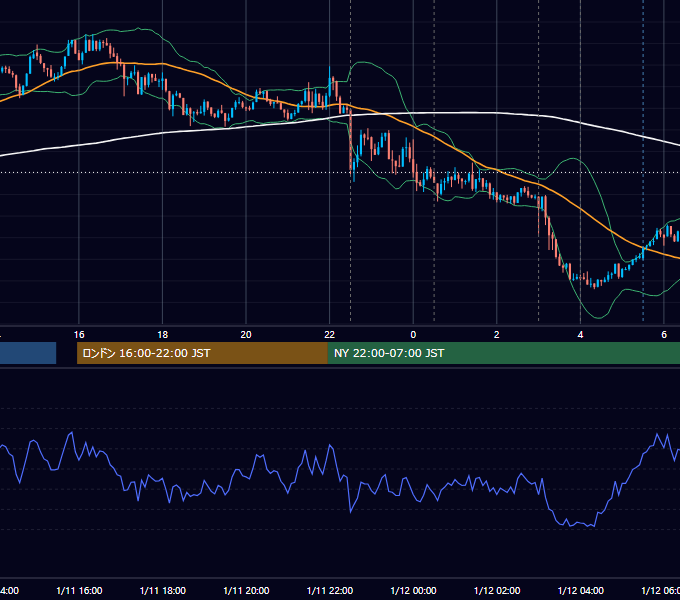This screenshot has height=600, width=680.
Task: Click the 1/12 02:00 date label
Action: click(497, 590)
